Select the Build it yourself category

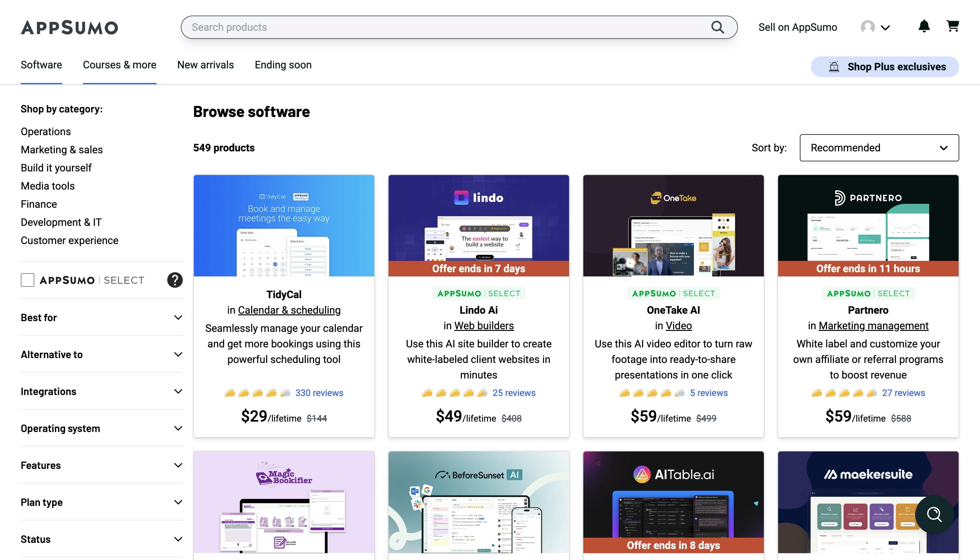click(56, 168)
